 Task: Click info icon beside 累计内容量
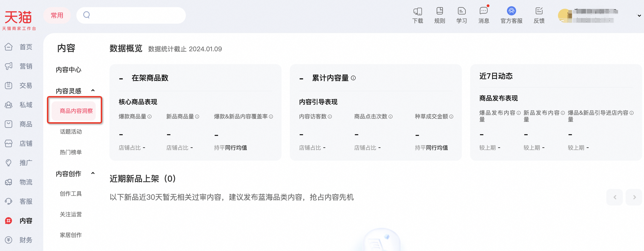pos(353,78)
